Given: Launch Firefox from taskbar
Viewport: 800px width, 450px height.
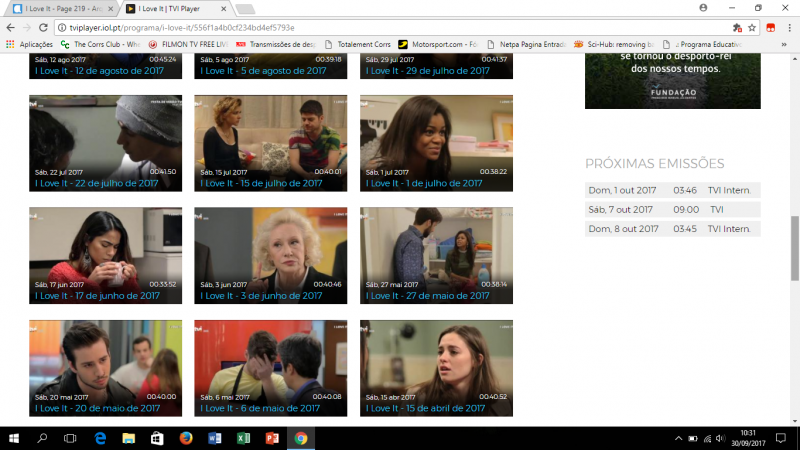Looking at the screenshot, I should [186, 438].
